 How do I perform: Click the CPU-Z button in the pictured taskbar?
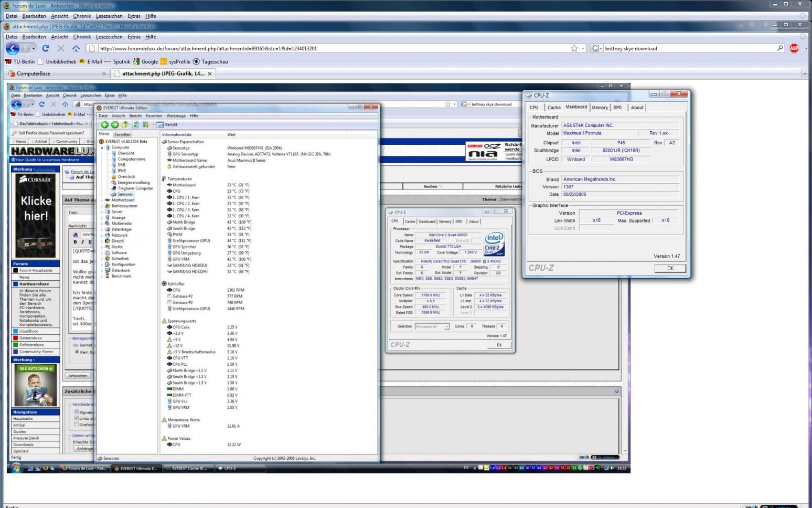pyautogui.click(x=240, y=468)
